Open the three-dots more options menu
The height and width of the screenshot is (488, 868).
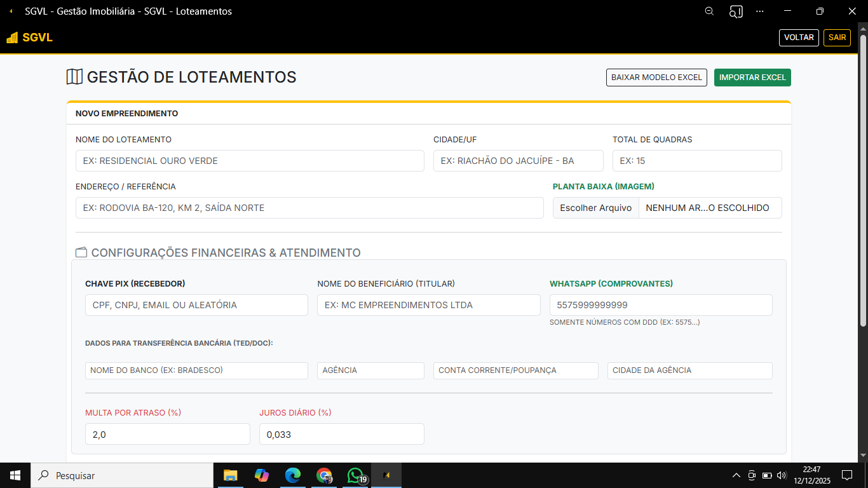(759, 11)
